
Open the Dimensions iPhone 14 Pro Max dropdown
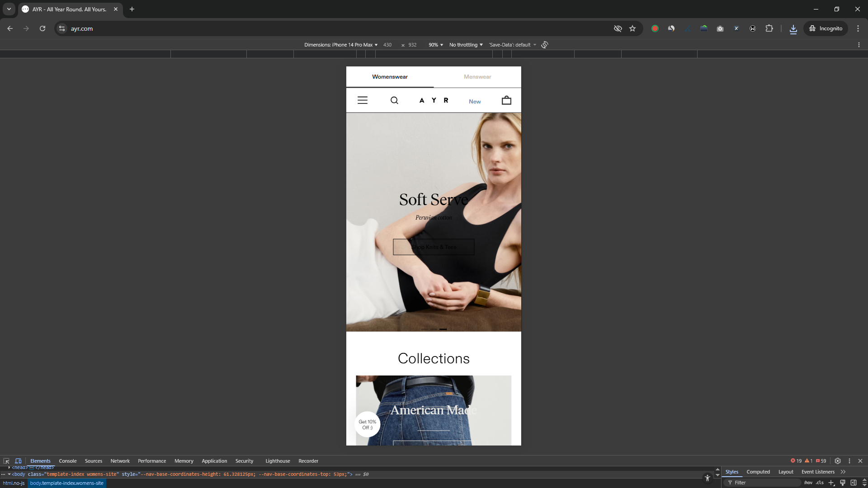pos(341,45)
